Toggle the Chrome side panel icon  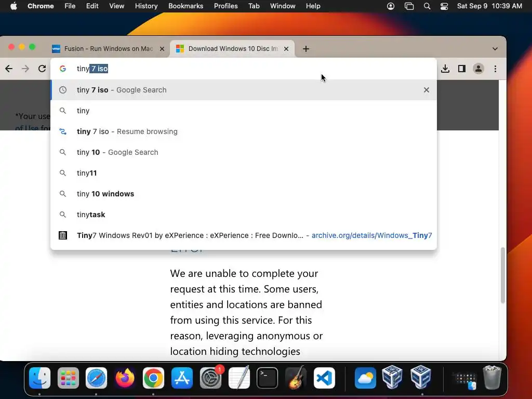462,69
